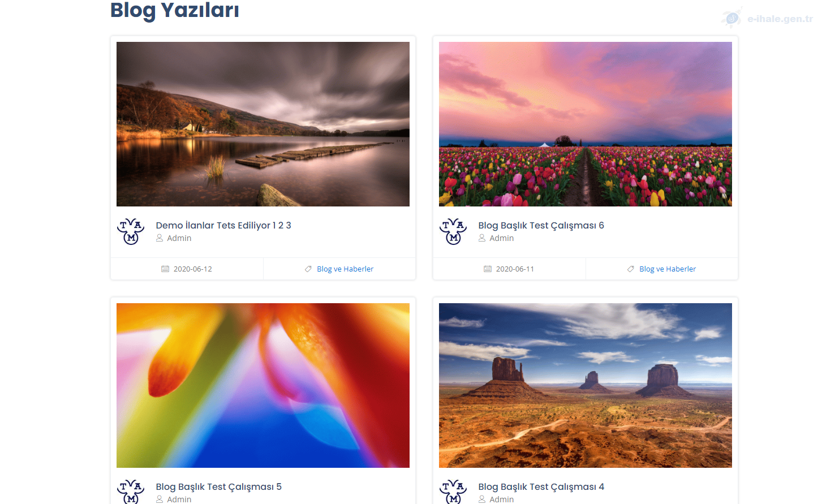The image size is (822, 504).
Task: Open post Blog Başlık Test Çalışması 5
Action: tap(219, 486)
